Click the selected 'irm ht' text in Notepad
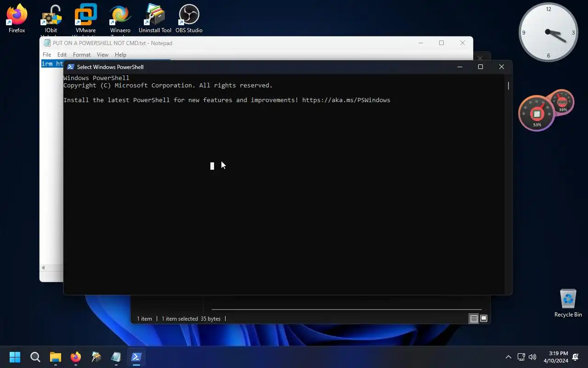 click(x=52, y=63)
